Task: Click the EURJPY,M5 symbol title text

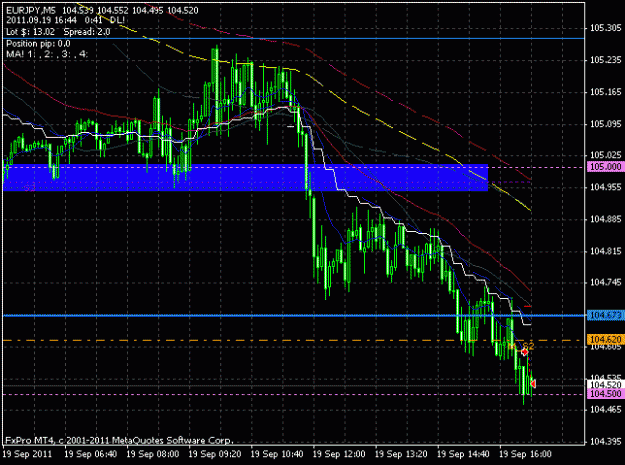Action: pos(31,10)
